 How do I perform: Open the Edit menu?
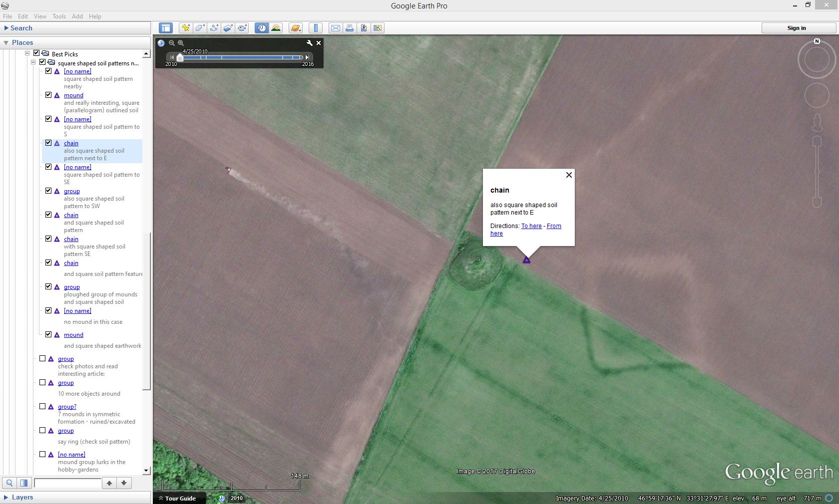23,16
